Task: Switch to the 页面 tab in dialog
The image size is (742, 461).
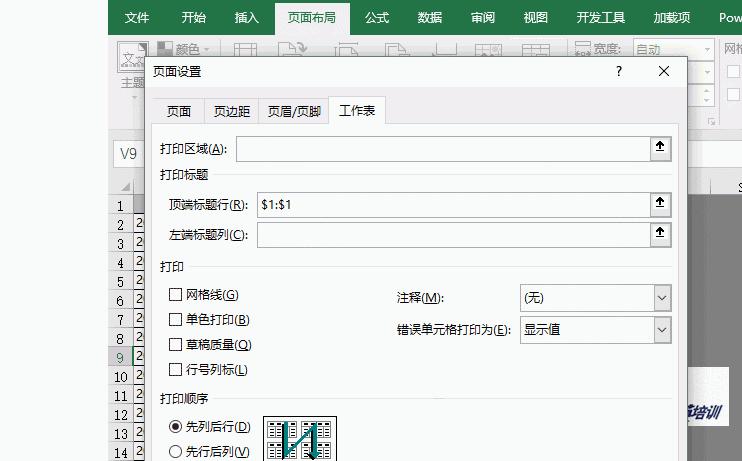Action: coord(179,112)
